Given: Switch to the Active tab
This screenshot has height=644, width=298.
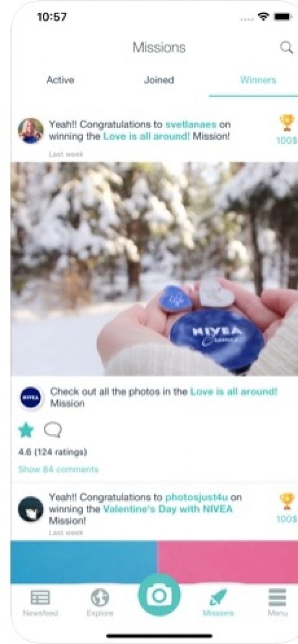Looking at the screenshot, I should tap(60, 80).
